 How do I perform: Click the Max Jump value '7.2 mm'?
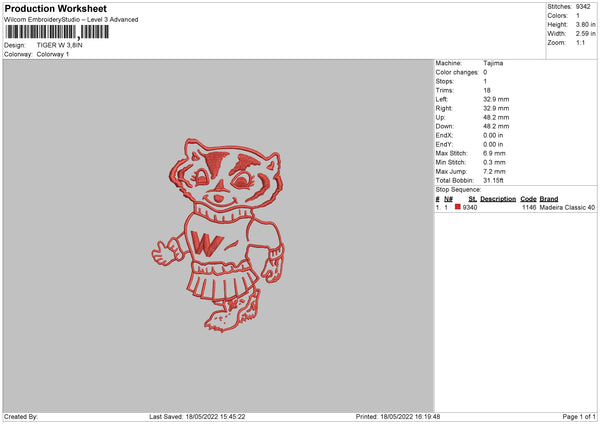(494, 171)
